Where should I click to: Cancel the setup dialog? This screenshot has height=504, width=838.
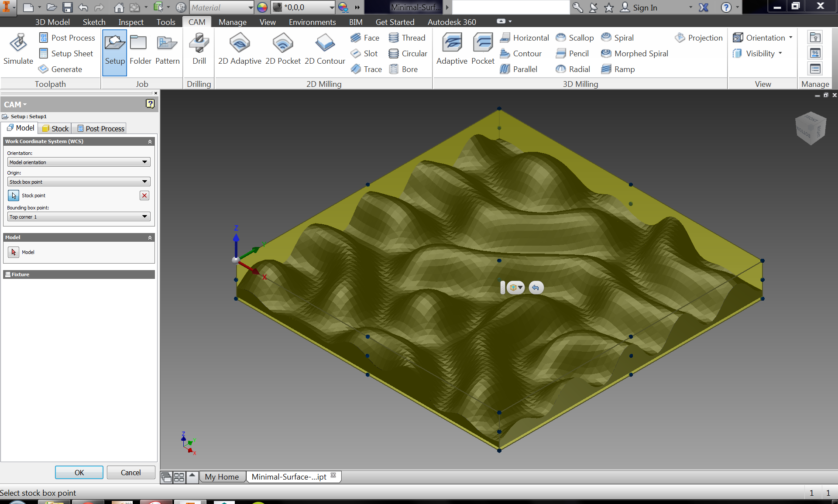pyautogui.click(x=131, y=473)
